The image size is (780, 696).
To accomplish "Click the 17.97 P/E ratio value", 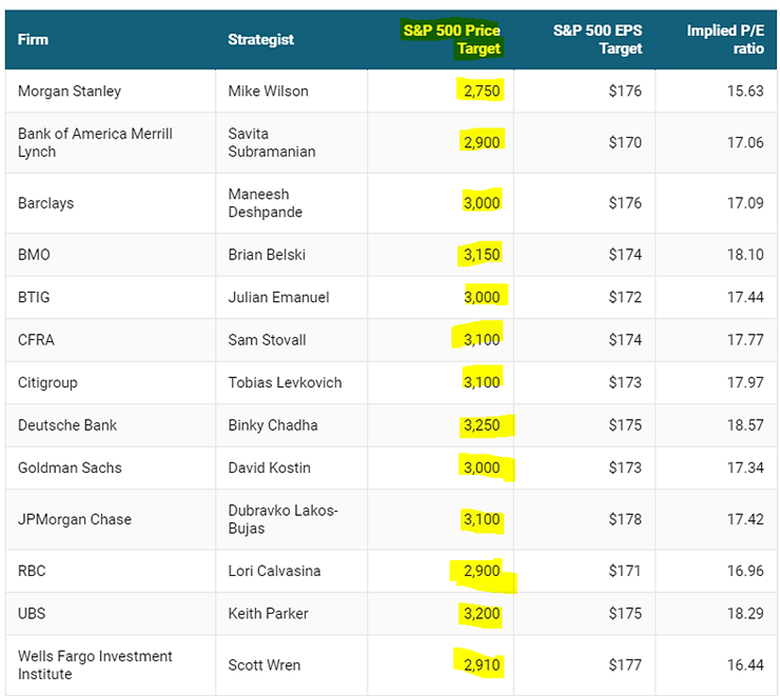I will (745, 383).
